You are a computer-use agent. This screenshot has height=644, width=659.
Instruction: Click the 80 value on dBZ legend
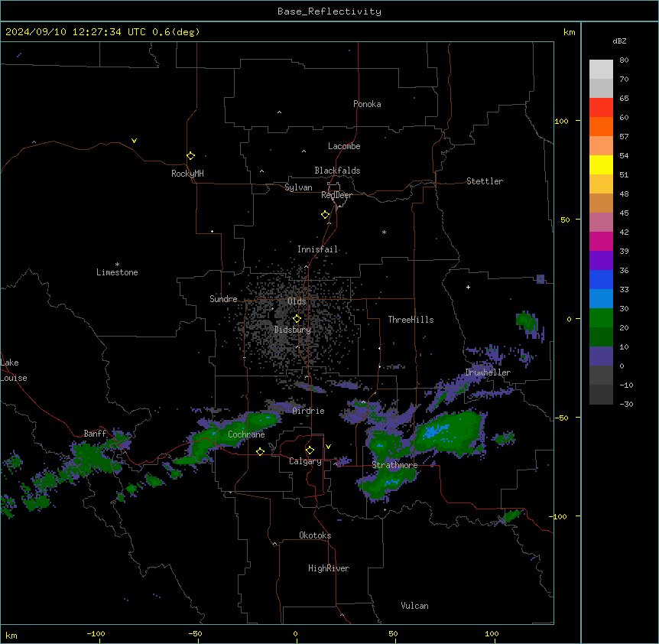tap(624, 60)
